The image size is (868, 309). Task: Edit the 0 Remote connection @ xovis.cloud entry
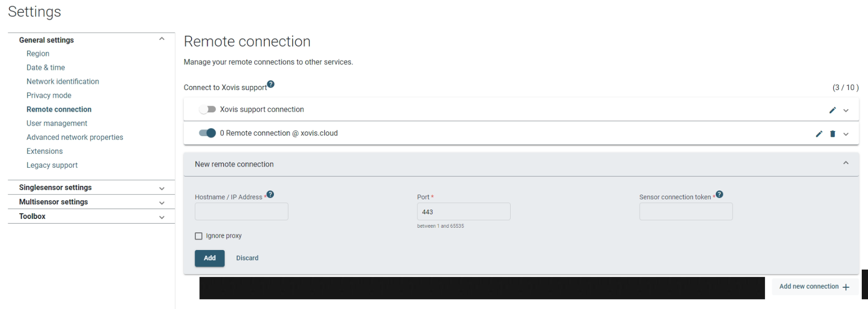pos(819,134)
